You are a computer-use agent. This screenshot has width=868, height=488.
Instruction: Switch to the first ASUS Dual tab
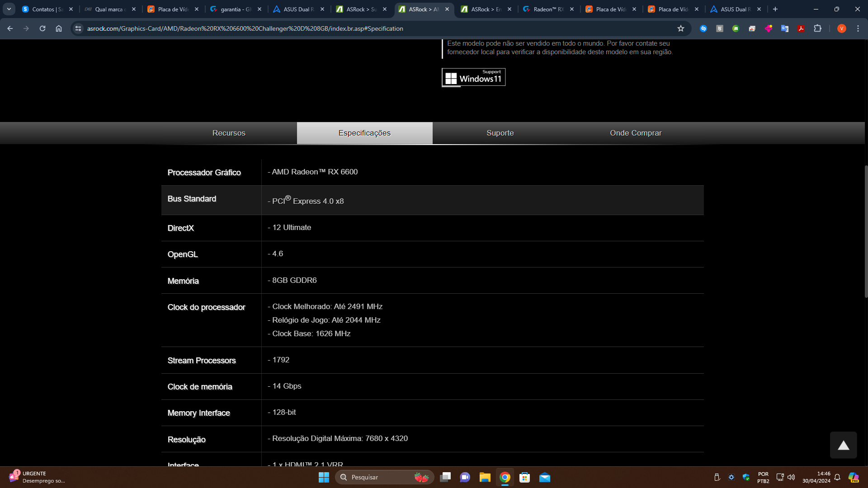click(x=298, y=9)
